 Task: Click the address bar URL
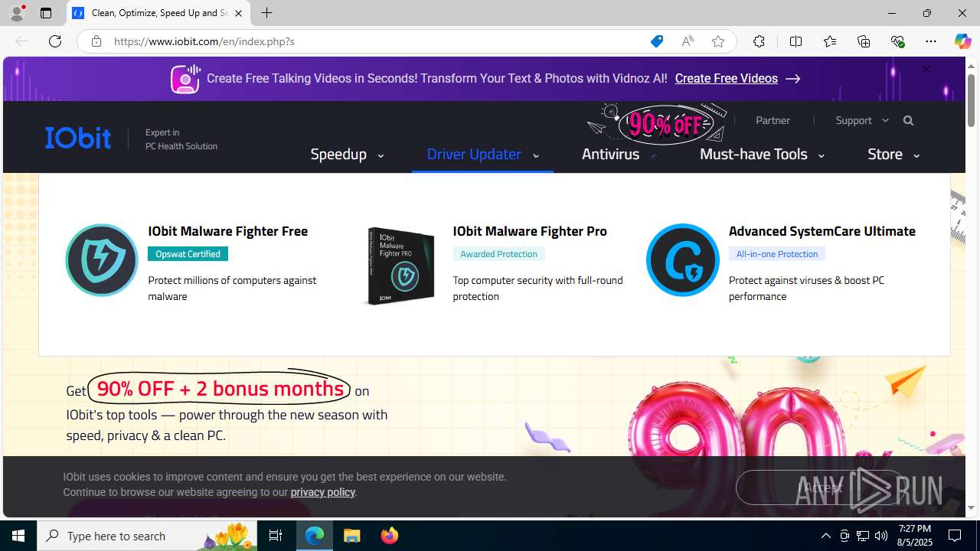[204, 41]
